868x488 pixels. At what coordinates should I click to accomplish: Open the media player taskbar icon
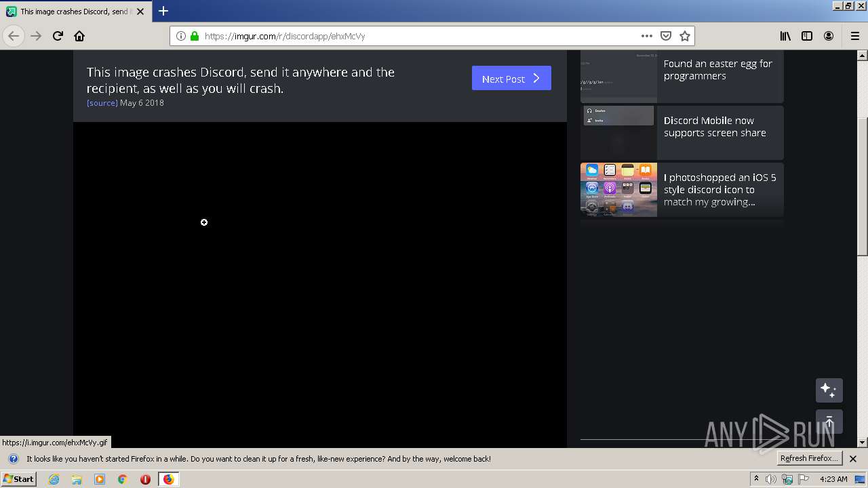[x=100, y=479]
